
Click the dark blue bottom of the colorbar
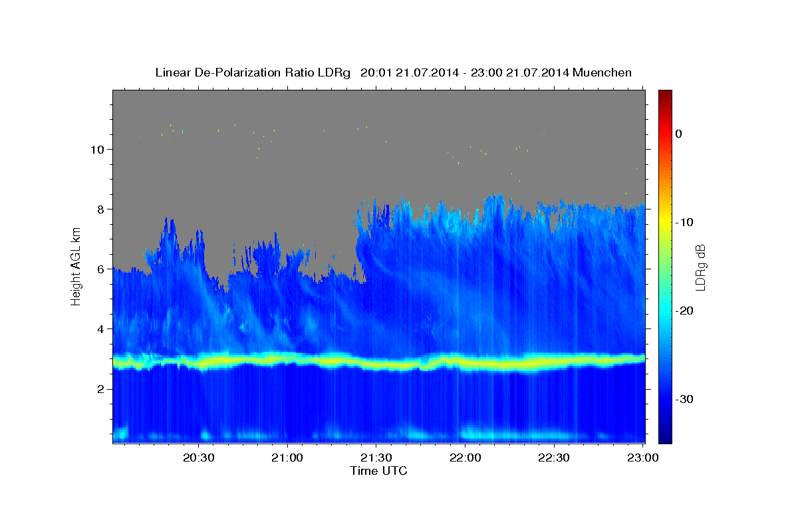[664, 436]
